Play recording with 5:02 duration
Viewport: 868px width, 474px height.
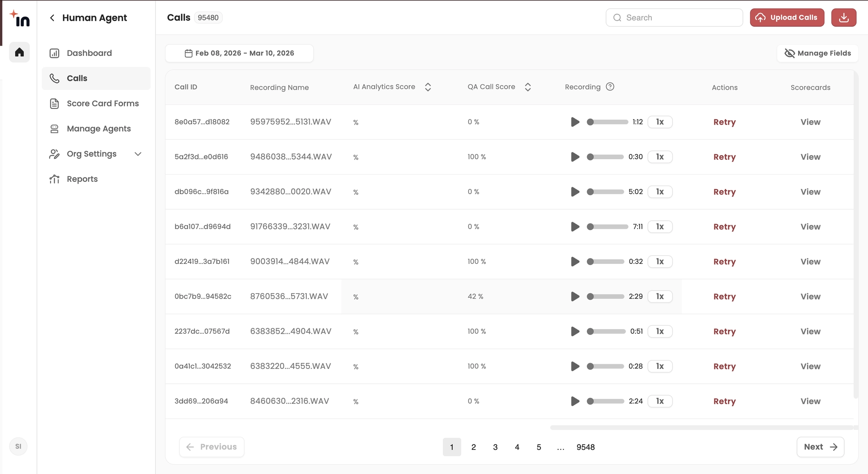point(575,192)
